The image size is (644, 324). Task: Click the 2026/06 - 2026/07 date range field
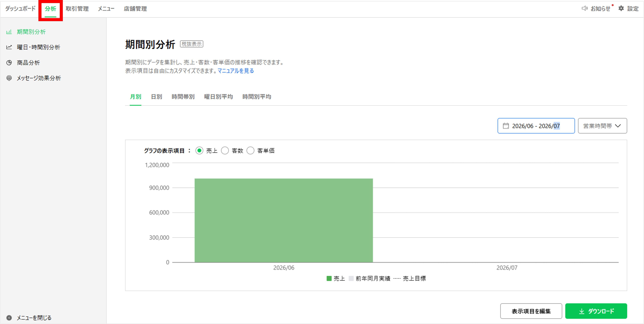click(536, 126)
